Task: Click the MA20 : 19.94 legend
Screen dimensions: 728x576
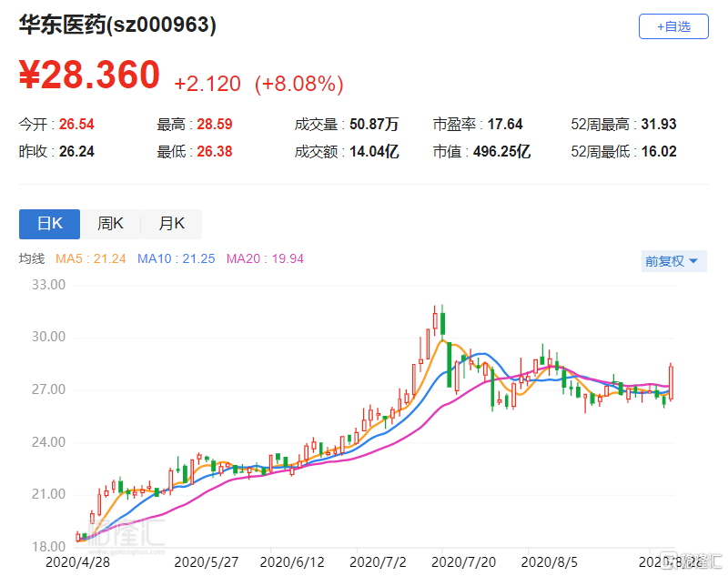Action: 265,258
